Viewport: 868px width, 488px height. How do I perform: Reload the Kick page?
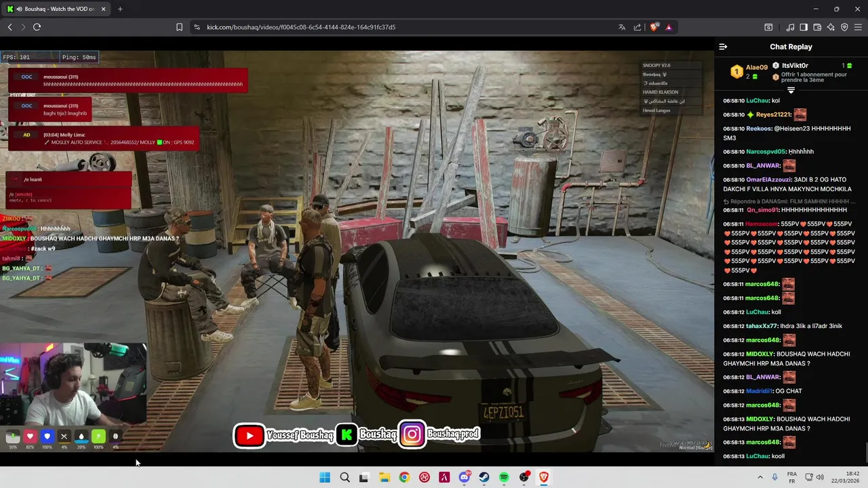(37, 27)
